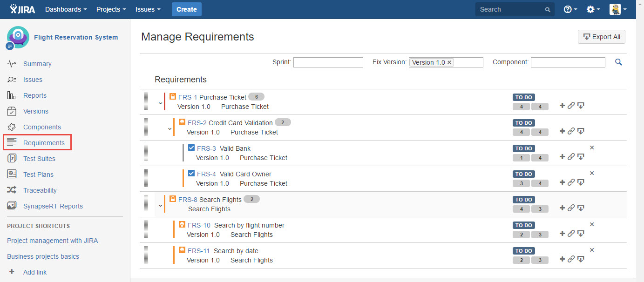
Task: Click the plus icon on FRS-1 row
Action: tap(562, 106)
